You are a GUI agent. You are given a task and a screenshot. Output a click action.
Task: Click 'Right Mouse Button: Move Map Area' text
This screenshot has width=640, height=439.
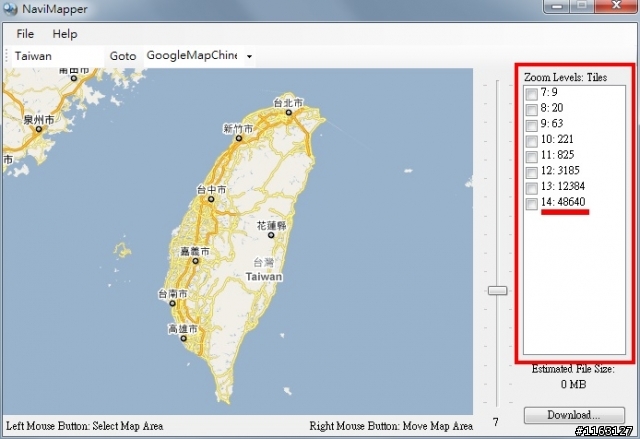click(391, 426)
